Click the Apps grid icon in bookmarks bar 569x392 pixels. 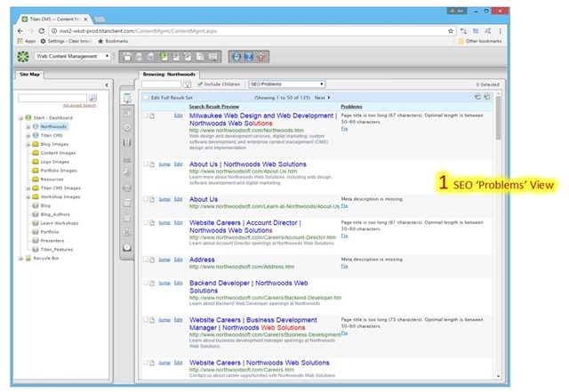point(20,41)
